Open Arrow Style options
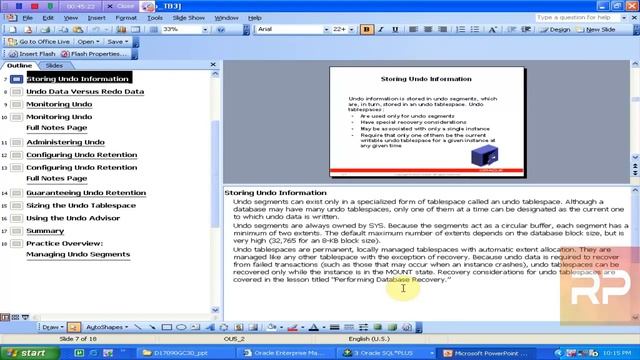The image size is (640, 360). click(x=363, y=327)
